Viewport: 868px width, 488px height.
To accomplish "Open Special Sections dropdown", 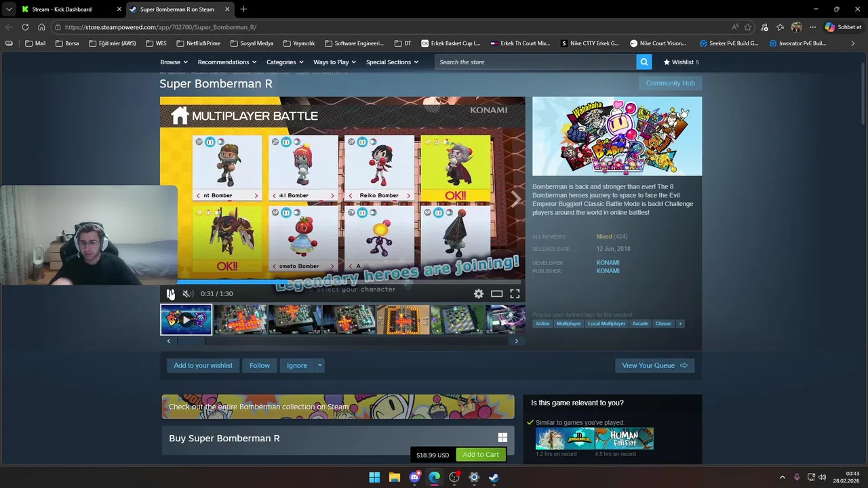I will point(392,62).
